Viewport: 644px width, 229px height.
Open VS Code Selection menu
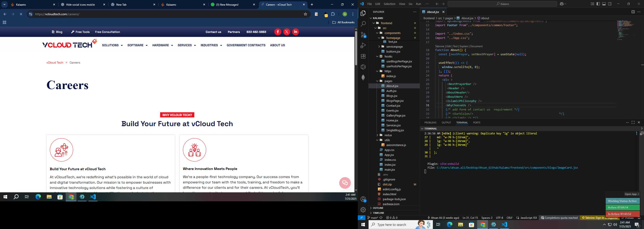389,4
